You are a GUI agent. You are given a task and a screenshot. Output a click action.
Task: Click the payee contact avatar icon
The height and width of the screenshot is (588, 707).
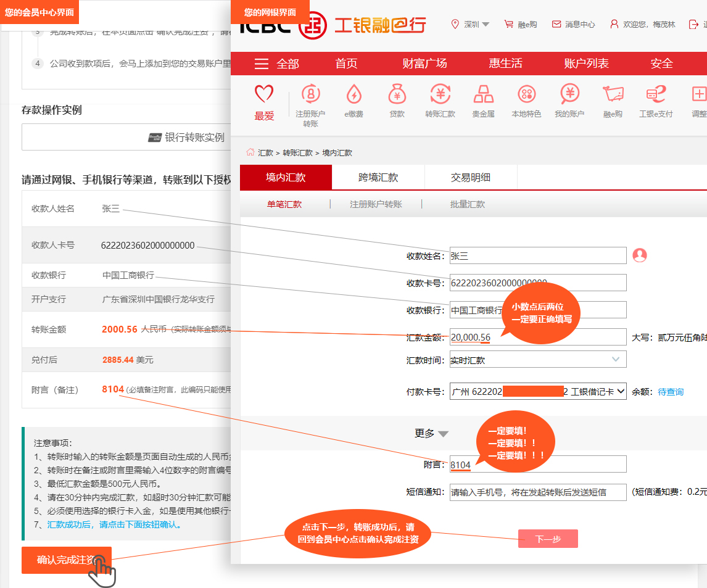(640, 255)
